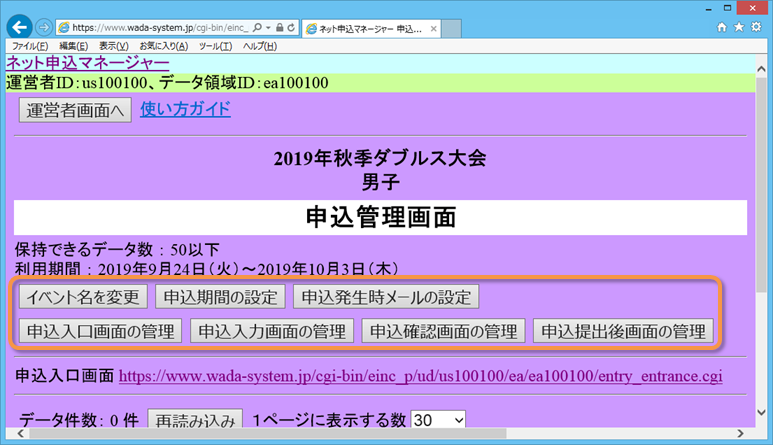Open the 編集(E) menu
Screen dimensions: 773x445
pyautogui.click(x=73, y=46)
